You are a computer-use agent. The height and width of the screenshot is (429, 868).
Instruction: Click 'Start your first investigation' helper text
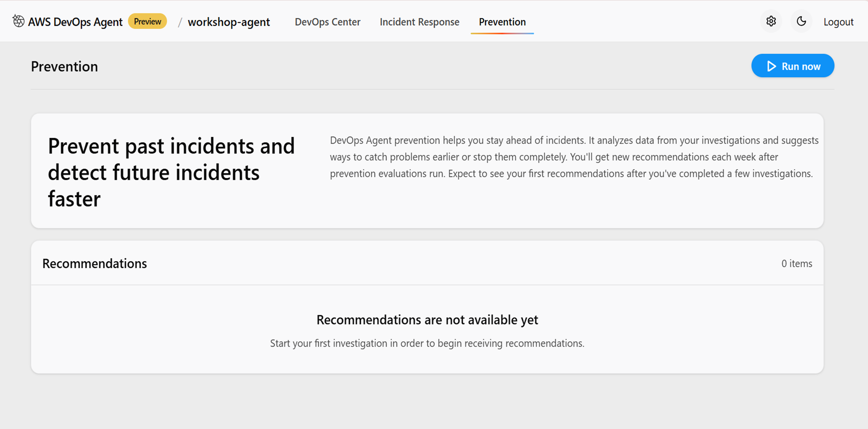click(x=427, y=343)
